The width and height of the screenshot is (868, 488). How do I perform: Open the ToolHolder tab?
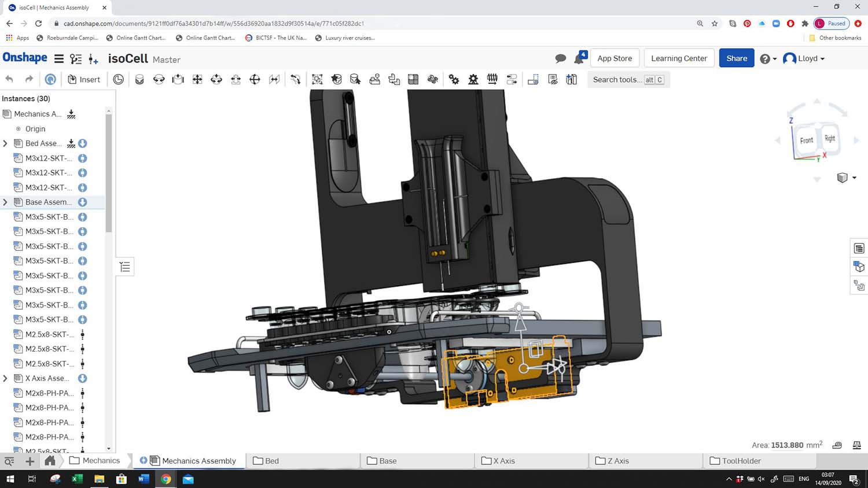click(x=740, y=461)
